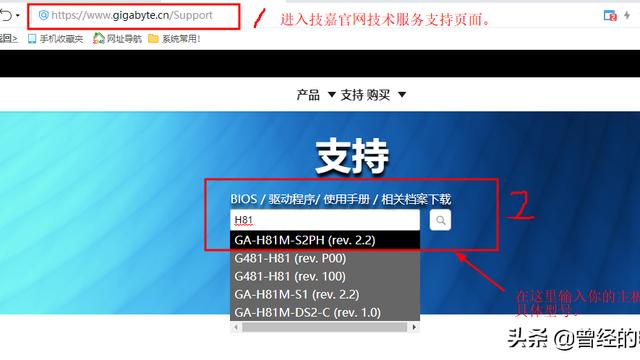Screen dimensions: 640x360
Task: Open the 购买 navigation menu item
Action: coord(378,95)
